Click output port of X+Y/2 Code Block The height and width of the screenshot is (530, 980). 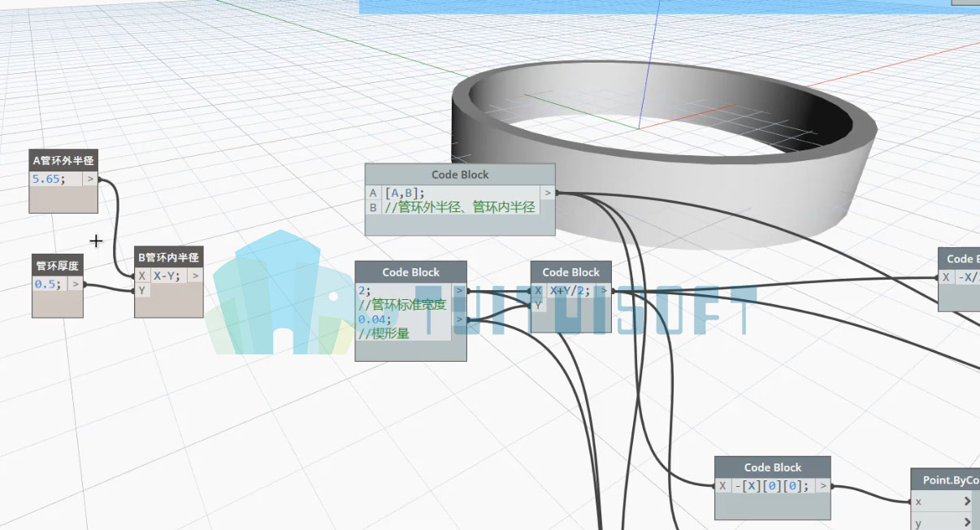(604, 290)
